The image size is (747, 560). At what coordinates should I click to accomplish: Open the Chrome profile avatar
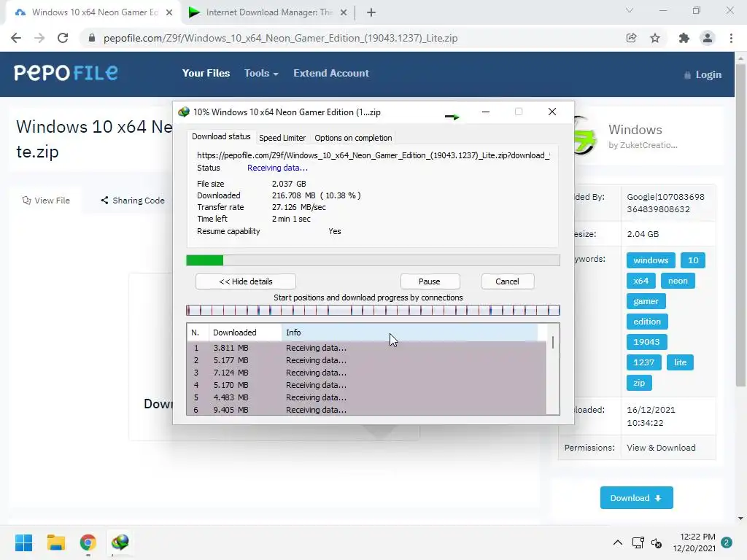tap(708, 38)
